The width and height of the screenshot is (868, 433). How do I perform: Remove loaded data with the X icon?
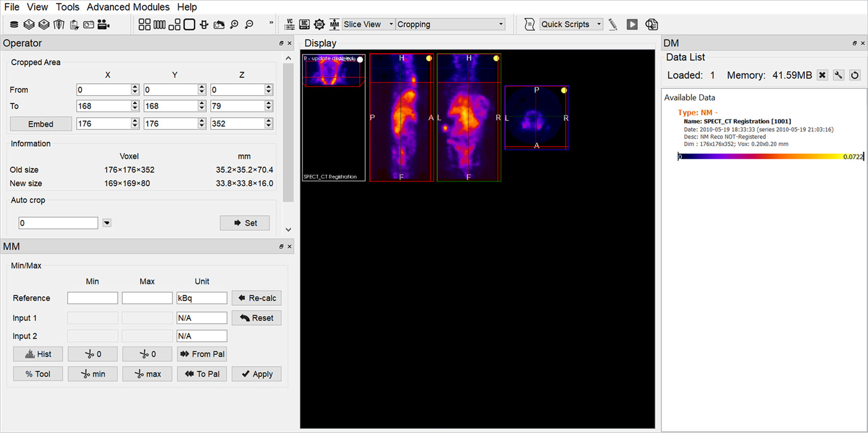[822, 75]
